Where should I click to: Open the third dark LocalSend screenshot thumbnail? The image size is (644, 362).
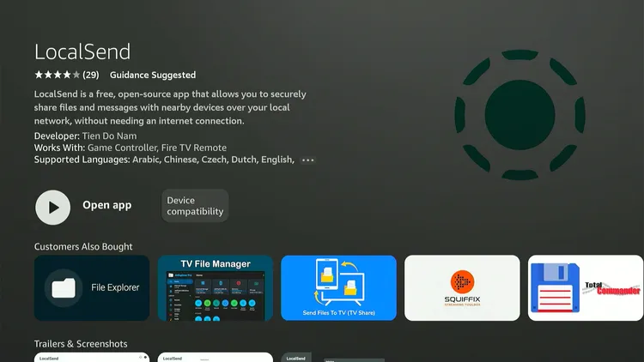[332, 357]
